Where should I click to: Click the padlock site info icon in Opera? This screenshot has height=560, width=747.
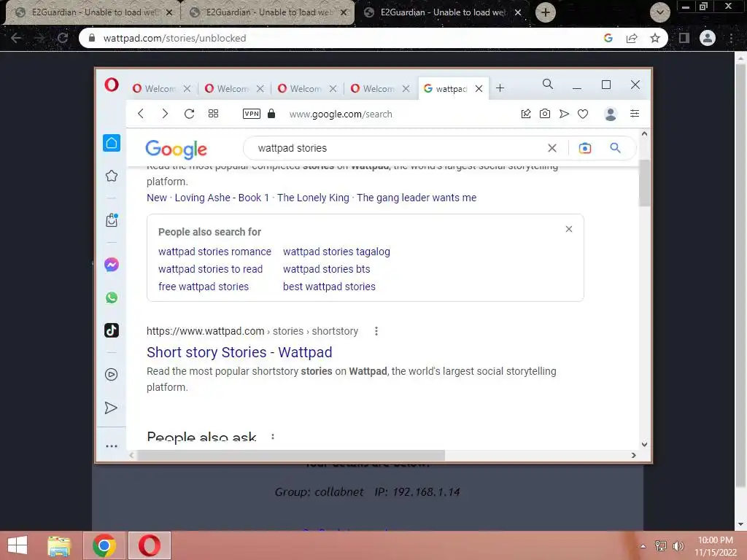coord(271,113)
